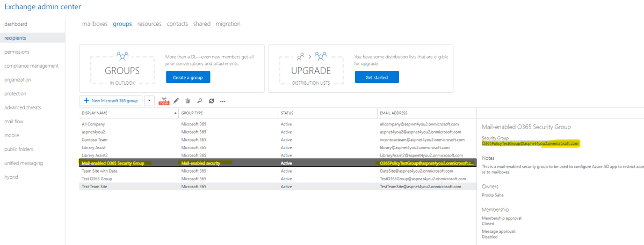Click the refresh icon in toolbar
The width and height of the screenshot is (644, 245).
212,101
